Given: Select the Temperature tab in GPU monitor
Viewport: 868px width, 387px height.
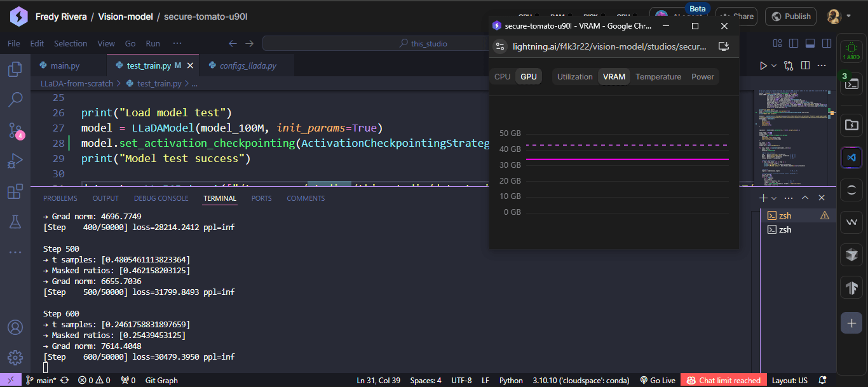Looking at the screenshot, I should pos(658,77).
